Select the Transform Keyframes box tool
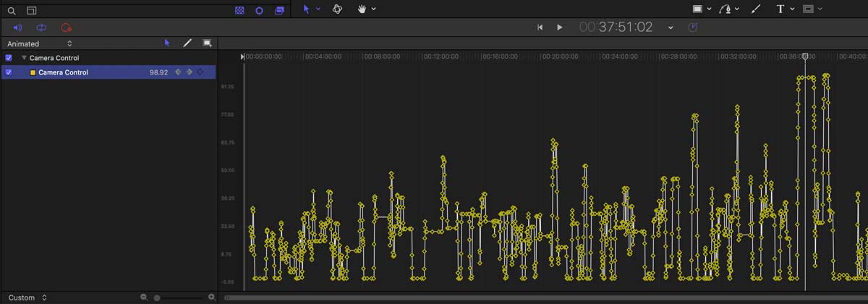Screen dimensions: 868x304 coord(207,43)
